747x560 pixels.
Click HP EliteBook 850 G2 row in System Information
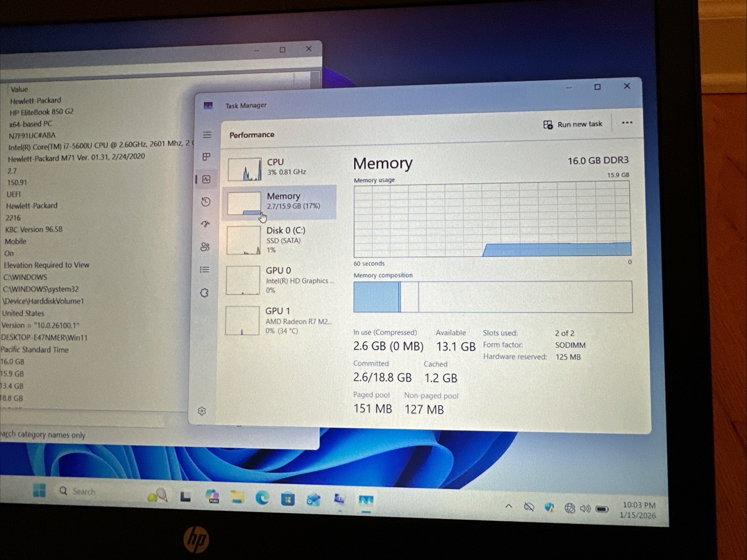click(x=42, y=112)
